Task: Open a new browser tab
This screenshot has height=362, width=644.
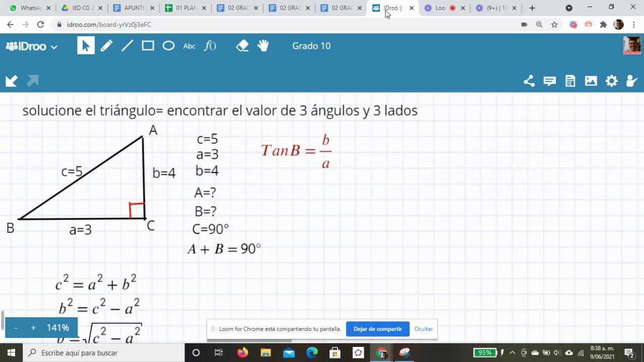Action: coord(532,8)
